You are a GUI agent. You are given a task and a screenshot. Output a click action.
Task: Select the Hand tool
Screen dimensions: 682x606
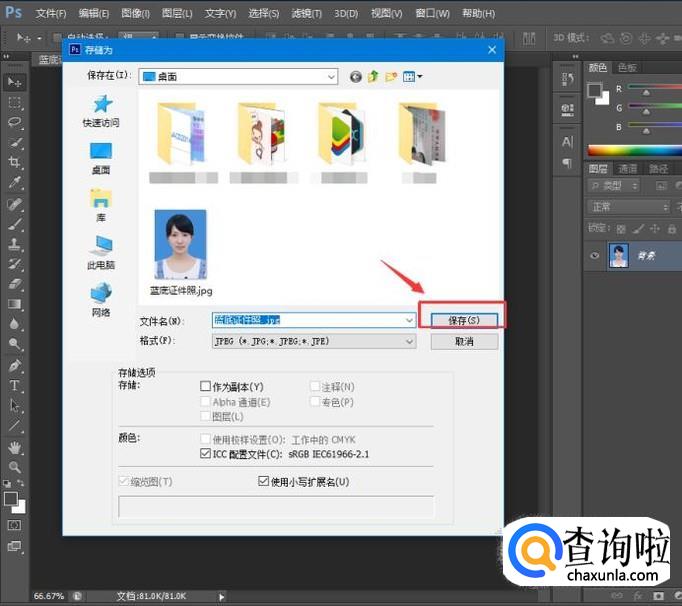[15, 447]
